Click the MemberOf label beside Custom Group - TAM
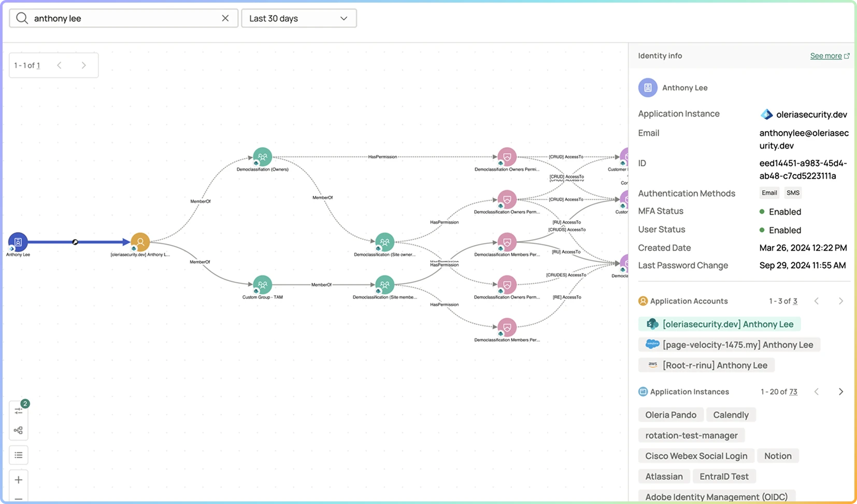This screenshot has height=504, width=857. [321, 284]
